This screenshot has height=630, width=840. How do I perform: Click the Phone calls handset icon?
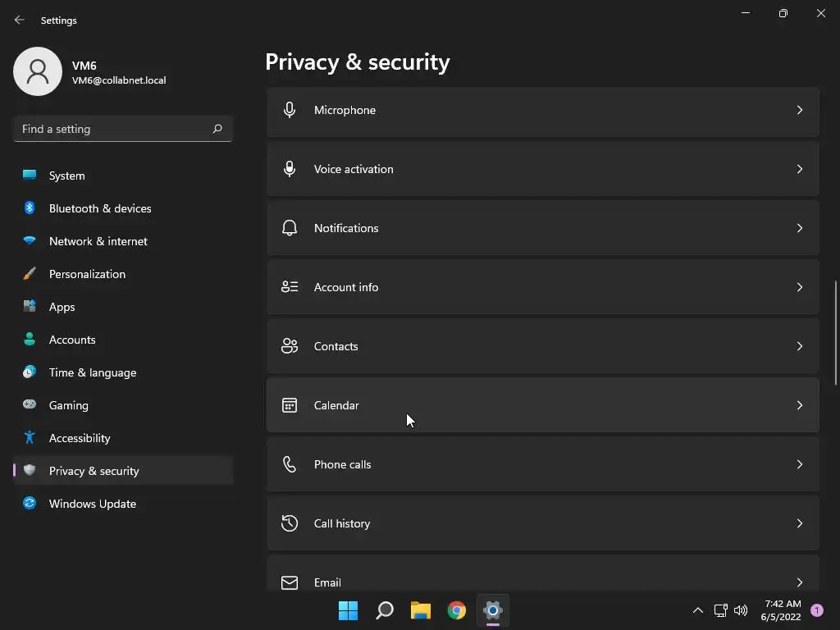pos(290,464)
